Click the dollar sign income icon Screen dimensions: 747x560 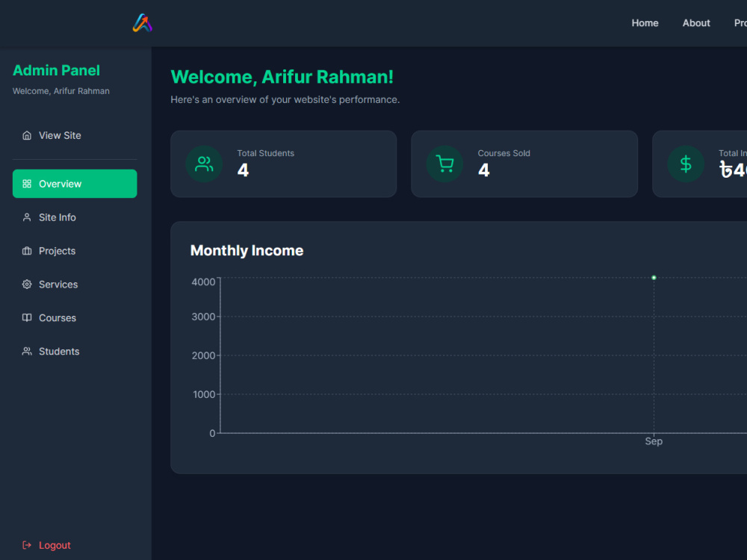(686, 164)
